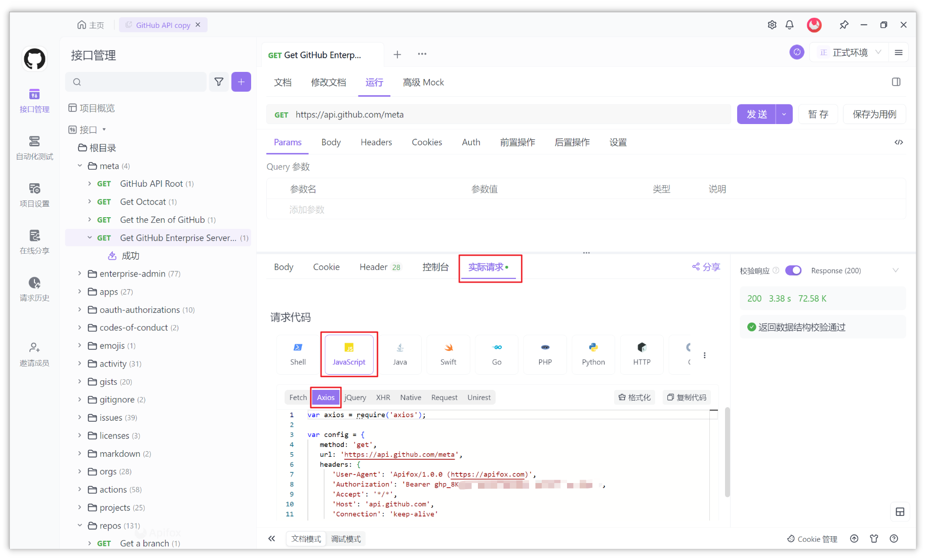
Task: Toggle the response validation switch
Action: 793,270
